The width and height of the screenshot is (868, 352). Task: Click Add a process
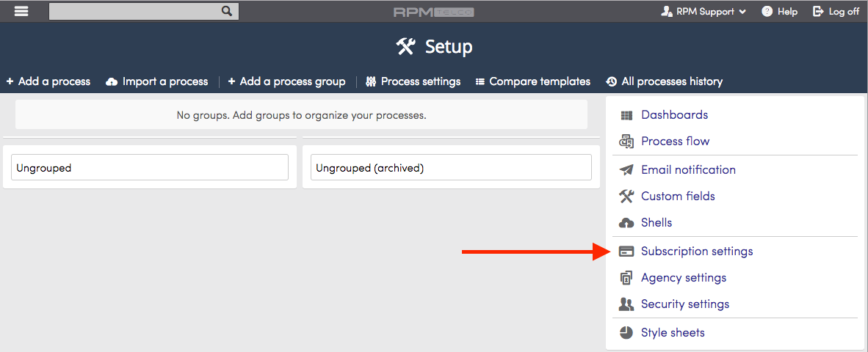(48, 82)
